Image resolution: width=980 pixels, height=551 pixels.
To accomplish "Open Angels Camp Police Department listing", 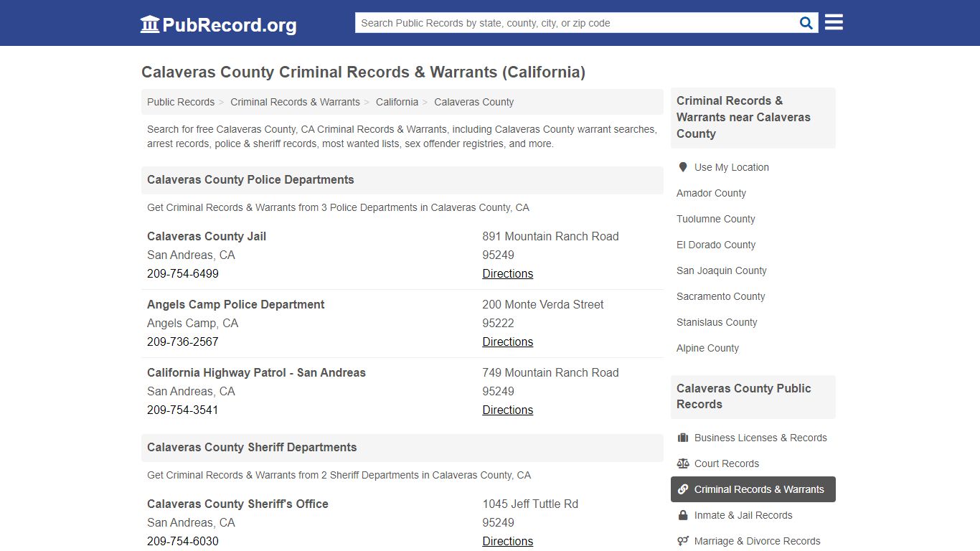I will coord(235,304).
